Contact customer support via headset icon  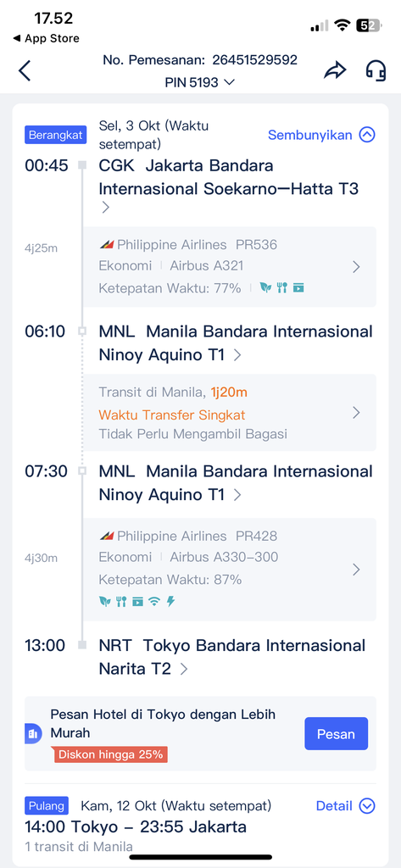tap(376, 70)
